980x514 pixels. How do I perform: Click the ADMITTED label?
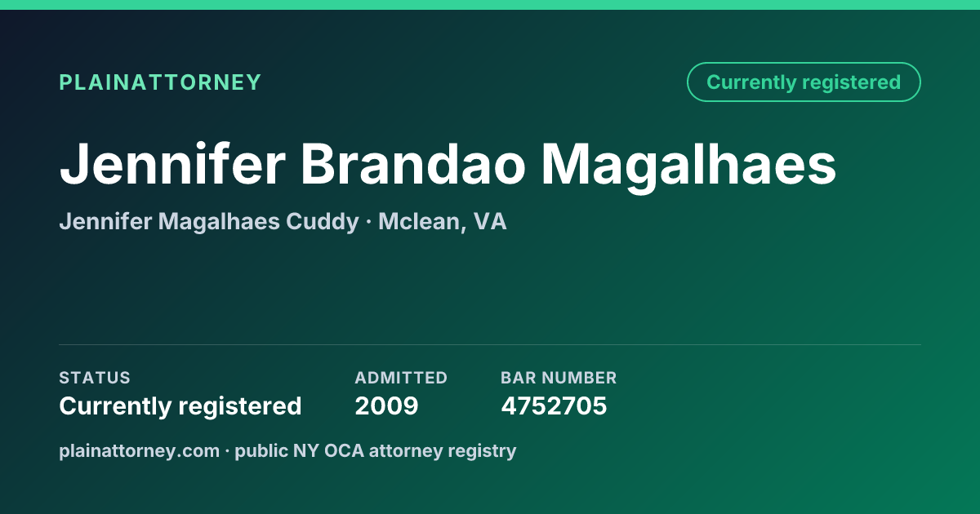401,378
